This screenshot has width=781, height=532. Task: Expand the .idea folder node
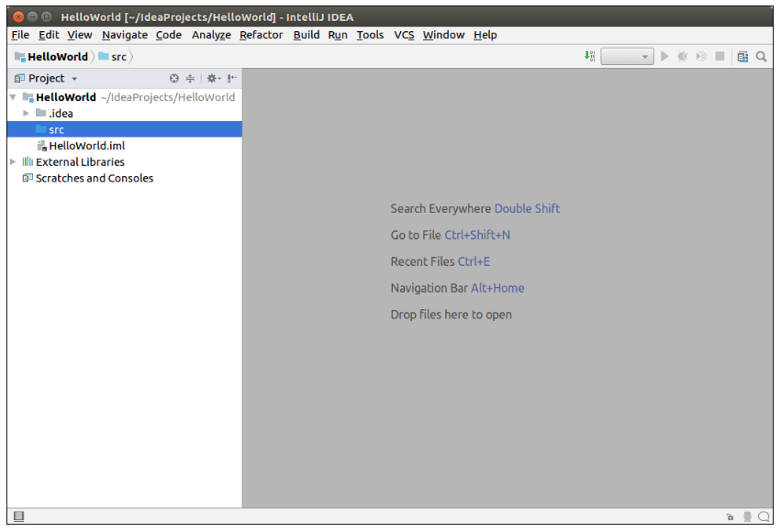[x=26, y=114]
